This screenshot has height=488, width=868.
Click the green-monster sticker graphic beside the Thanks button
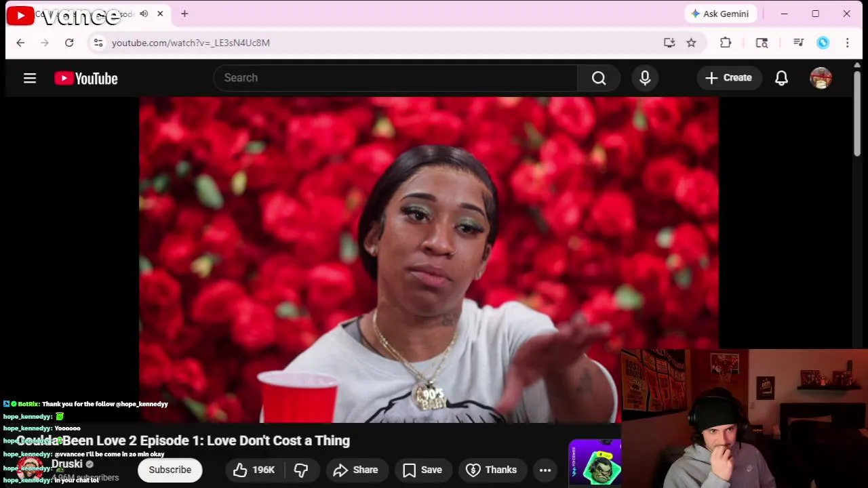tap(595, 463)
